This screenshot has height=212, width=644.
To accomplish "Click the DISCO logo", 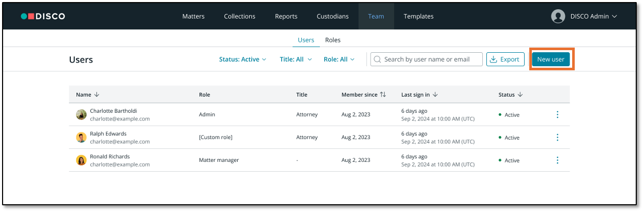I will (x=43, y=16).
